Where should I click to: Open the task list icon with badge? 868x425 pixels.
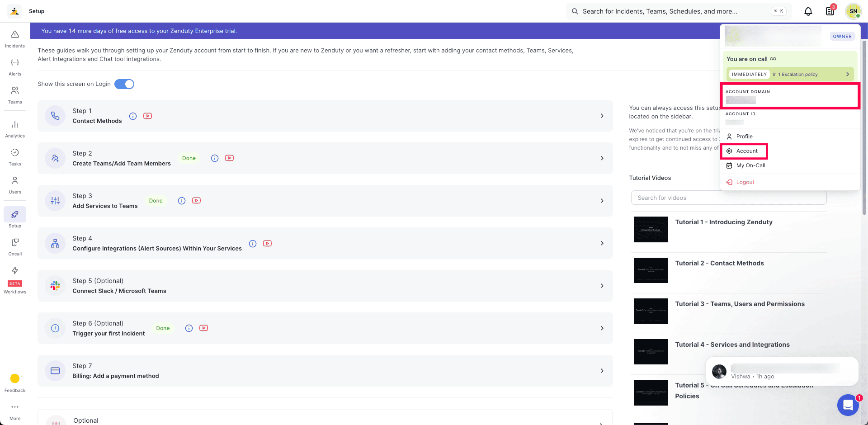click(x=830, y=11)
